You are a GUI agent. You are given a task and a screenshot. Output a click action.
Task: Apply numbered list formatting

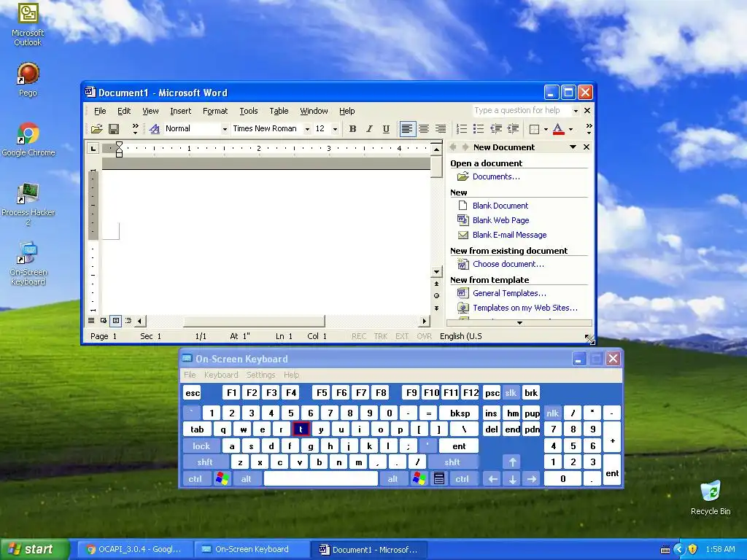tap(461, 128)
